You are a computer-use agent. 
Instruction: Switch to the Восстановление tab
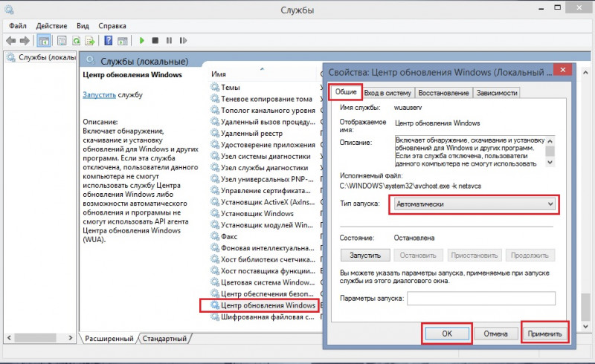pos(443,93)
